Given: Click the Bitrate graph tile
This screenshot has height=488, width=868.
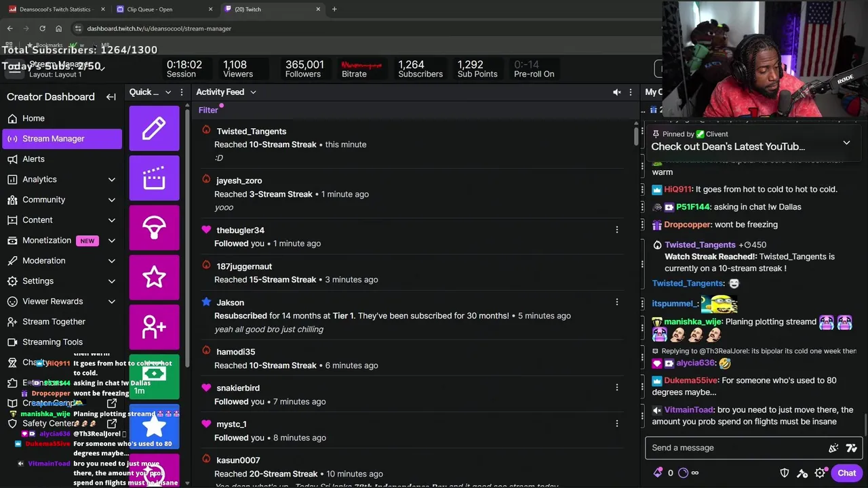Looking at the screenshot, I should [x=361, y=69].
